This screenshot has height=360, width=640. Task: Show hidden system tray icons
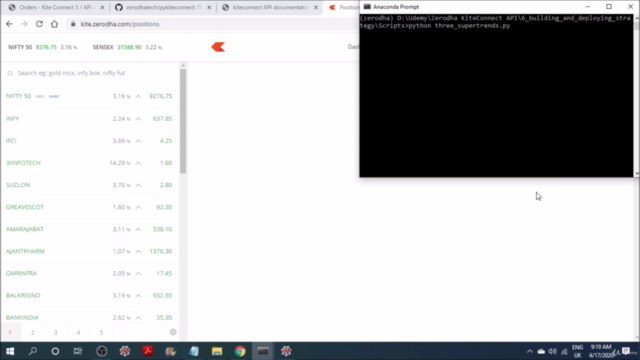pyautogui.click(x=530, y=351)
